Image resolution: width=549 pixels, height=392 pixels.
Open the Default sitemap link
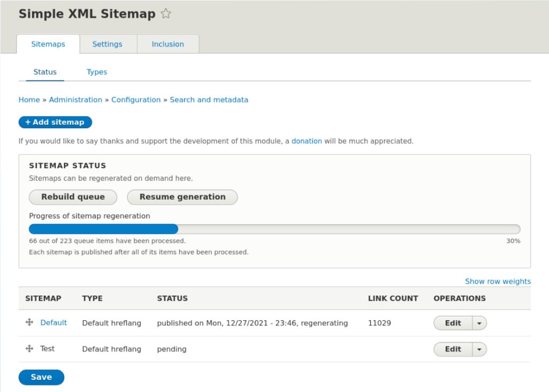pyautogui.click(x=53, y=323)
